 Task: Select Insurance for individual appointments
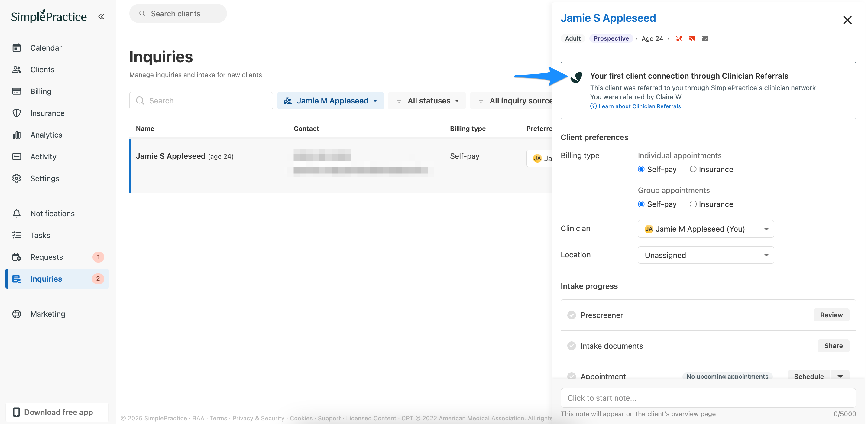(693, 169)
